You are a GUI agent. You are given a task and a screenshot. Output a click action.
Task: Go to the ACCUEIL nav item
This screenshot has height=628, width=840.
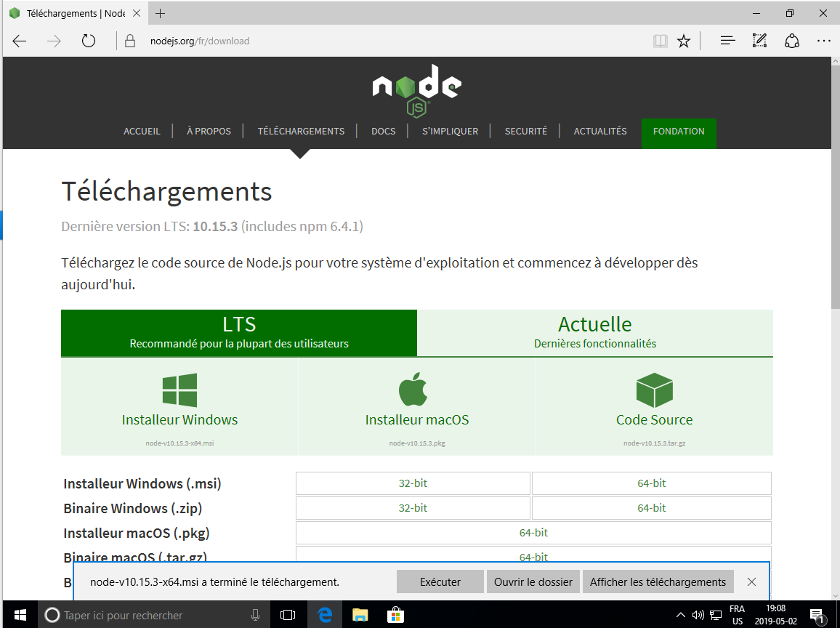coord(142,132)
